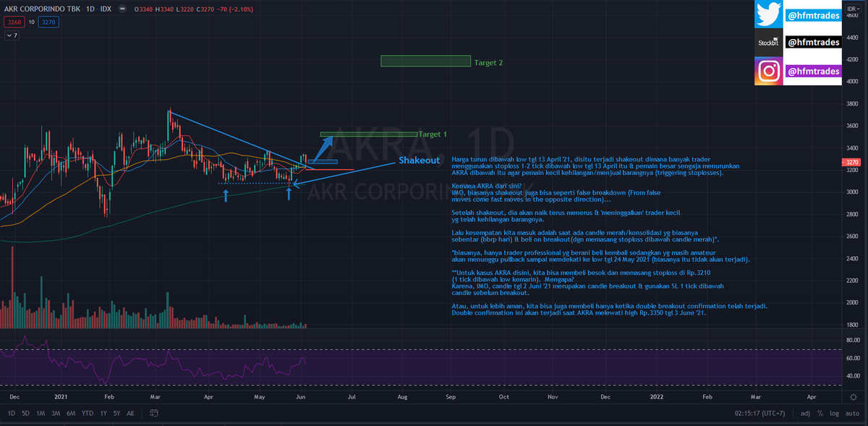Click the 2022 label on time axis
Viewport: 868px width, 426px height.
click(x=657, y=397)
